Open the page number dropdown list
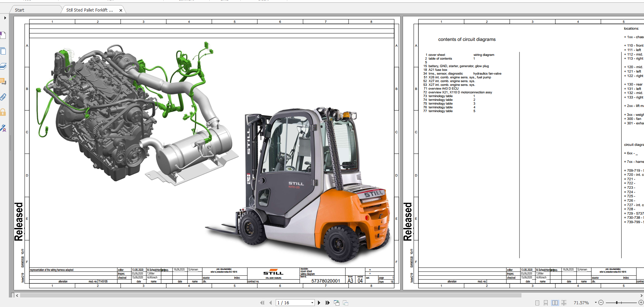The image size is (644, 307). [x=312, y=303]
